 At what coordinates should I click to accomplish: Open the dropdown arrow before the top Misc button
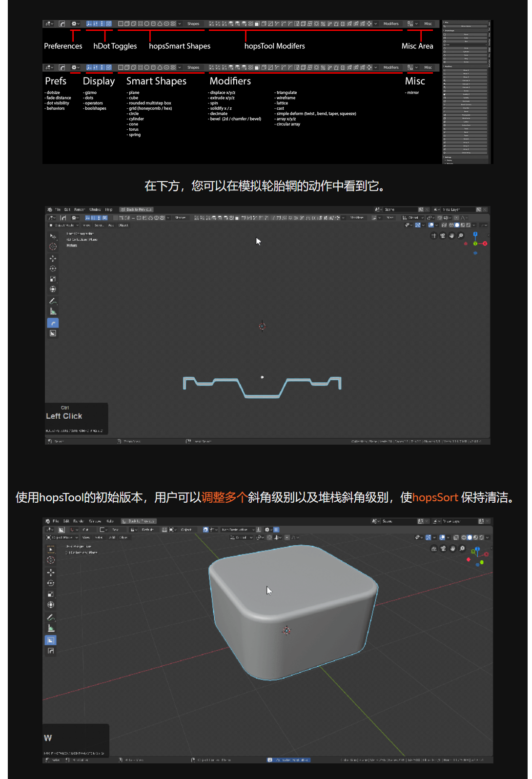(416, 23)
